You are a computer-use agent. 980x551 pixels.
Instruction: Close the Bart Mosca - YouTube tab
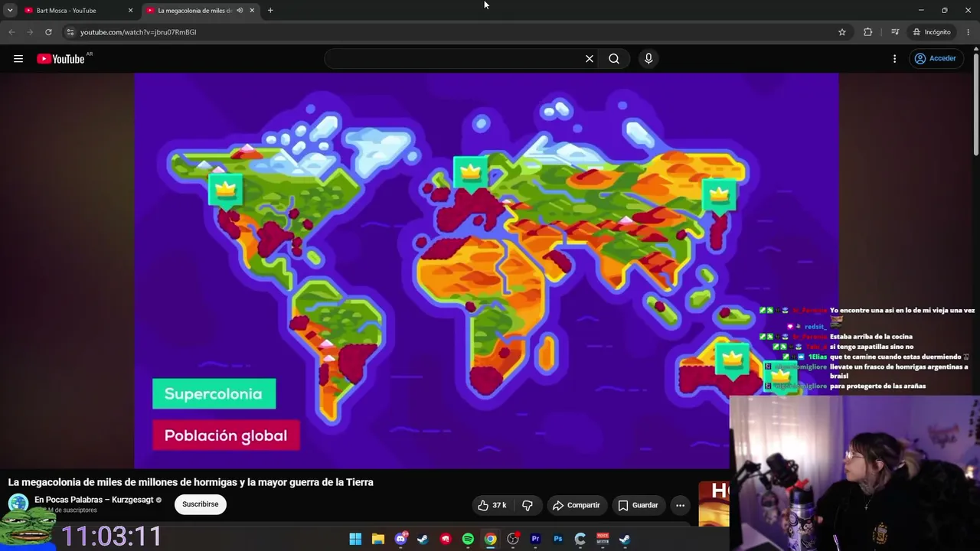coord(130,11)
